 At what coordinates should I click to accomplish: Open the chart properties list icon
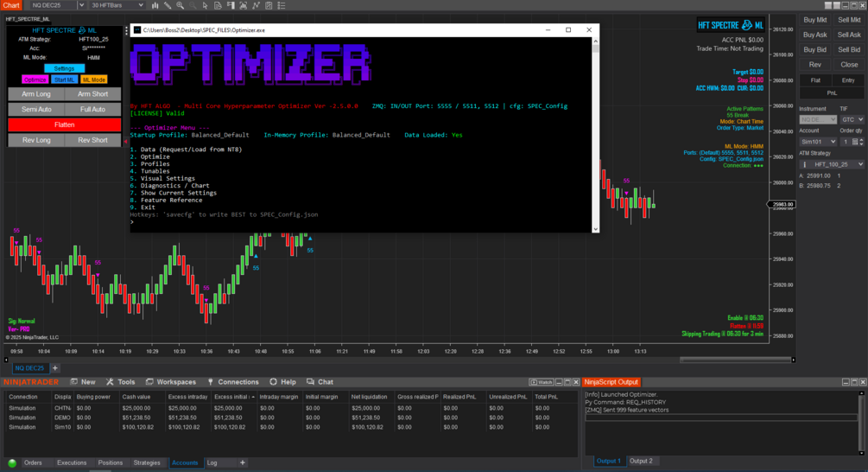click(282, 5)
